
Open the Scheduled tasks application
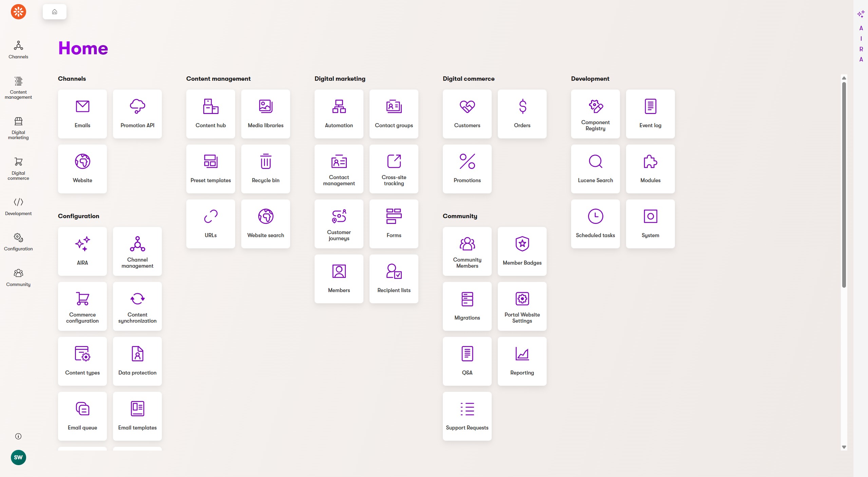point(595,224)
